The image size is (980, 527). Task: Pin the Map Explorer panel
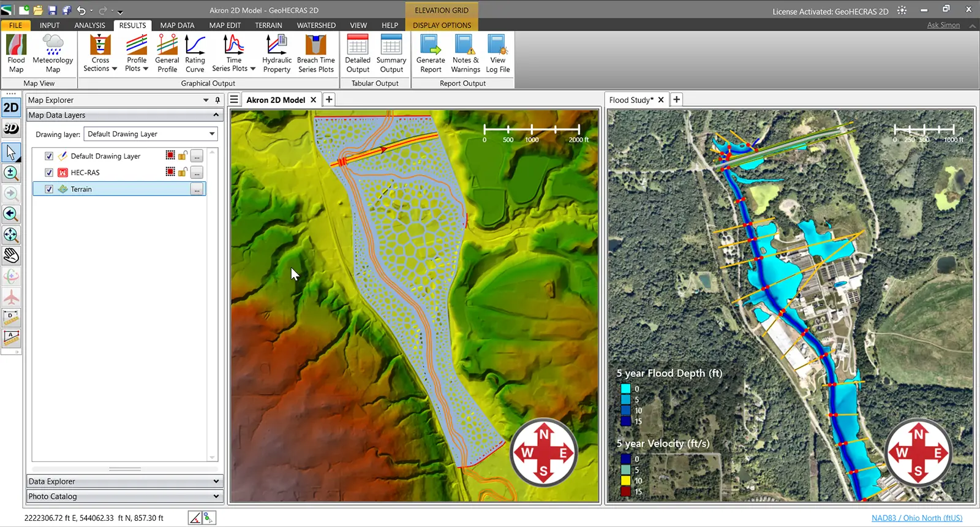tap(217, 100)
